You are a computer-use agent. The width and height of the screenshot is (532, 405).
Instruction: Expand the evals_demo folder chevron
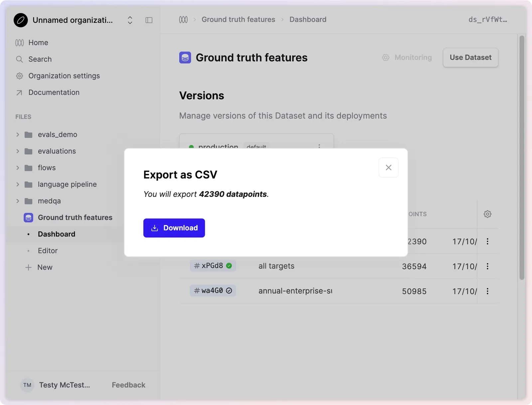tap(18, 134)
